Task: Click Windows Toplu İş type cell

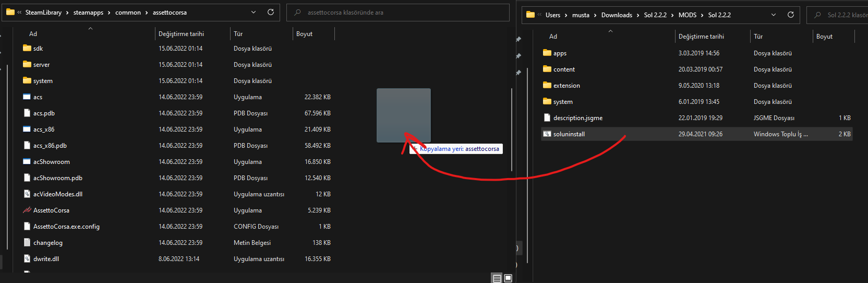Action: click(x=780, y=134)
